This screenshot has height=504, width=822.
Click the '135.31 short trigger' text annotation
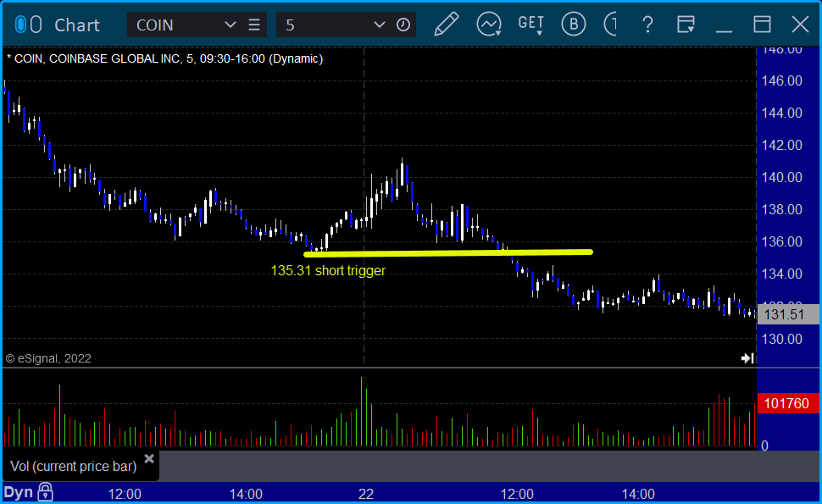[328, 270]
